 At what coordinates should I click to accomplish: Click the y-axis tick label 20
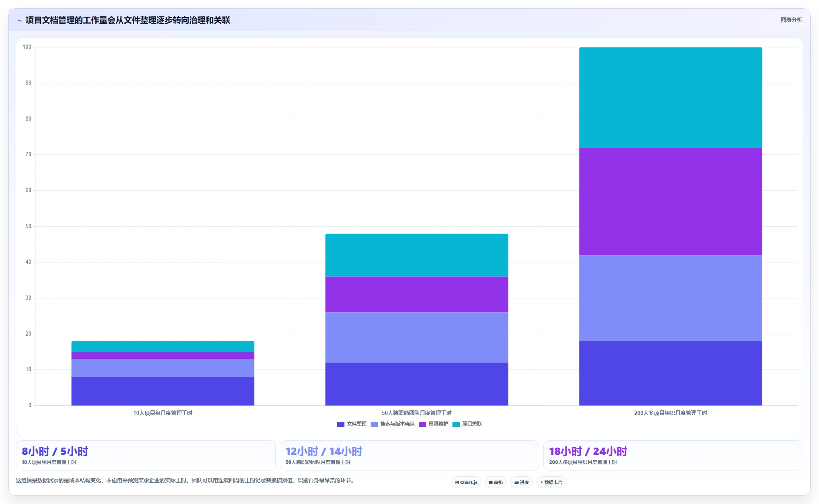pyautogui.click(x=28, y=334)
